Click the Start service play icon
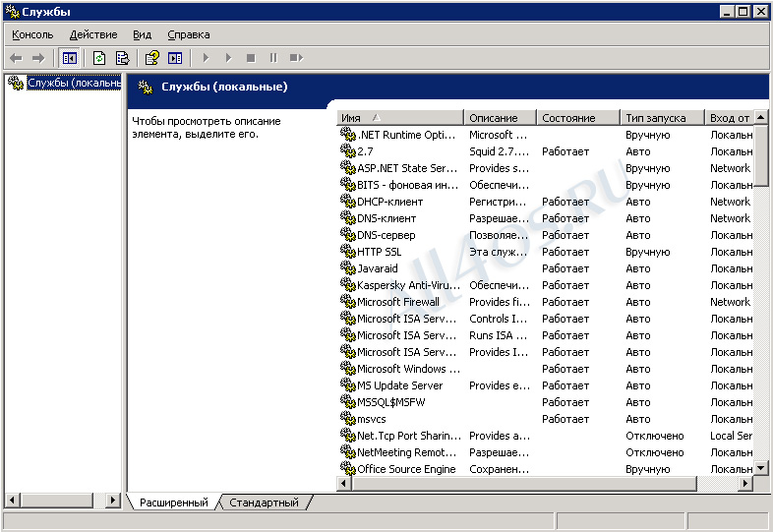This screenshot has height=532, width=773. [x=207, y=58]
